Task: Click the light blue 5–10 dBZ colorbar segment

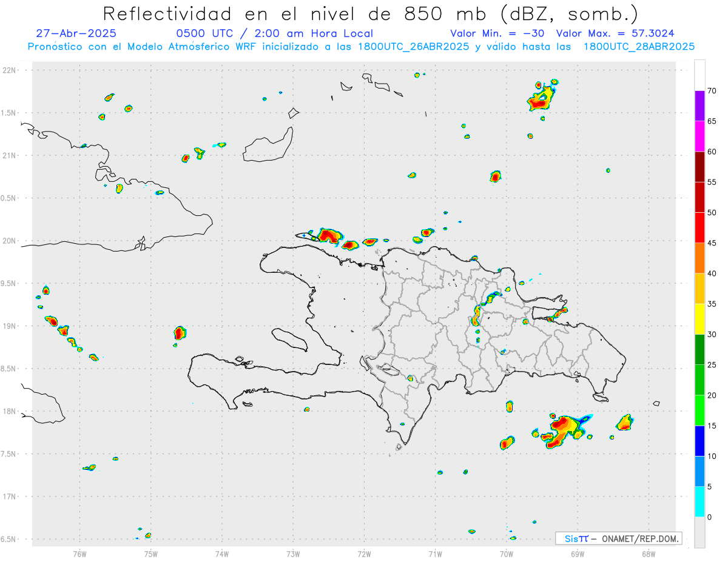Action: coord(699,472)
